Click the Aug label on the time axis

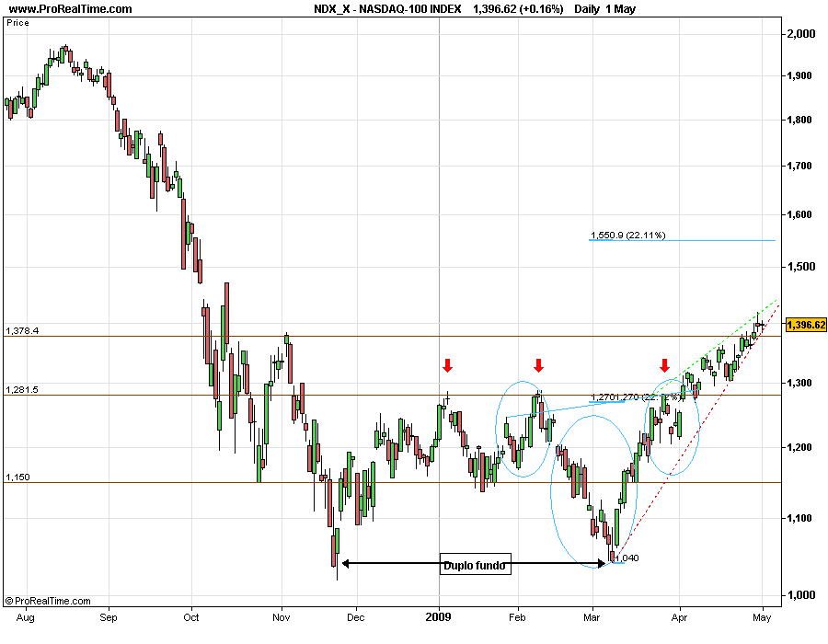point(26,617)
